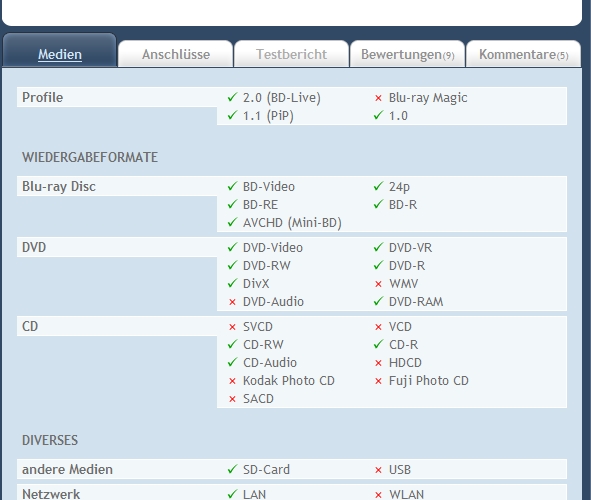
Task: View the Kommentare (5) tab
Action: (x=524, y=54)
